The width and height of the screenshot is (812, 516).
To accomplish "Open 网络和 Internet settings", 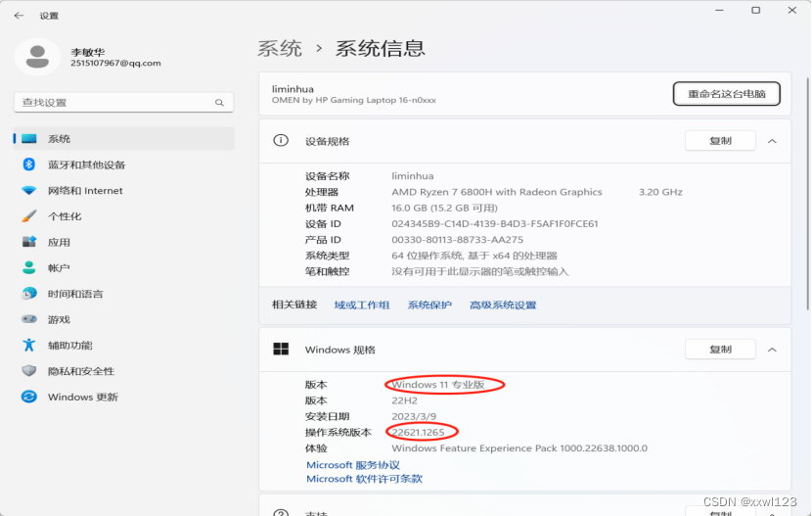I will click(124, 190).
